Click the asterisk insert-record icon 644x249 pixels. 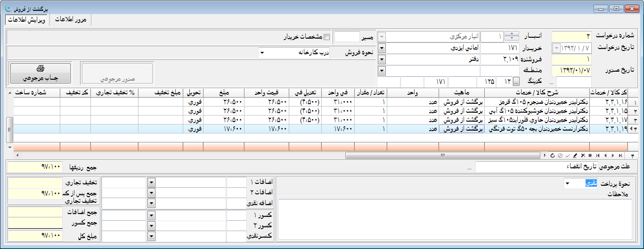590,155
